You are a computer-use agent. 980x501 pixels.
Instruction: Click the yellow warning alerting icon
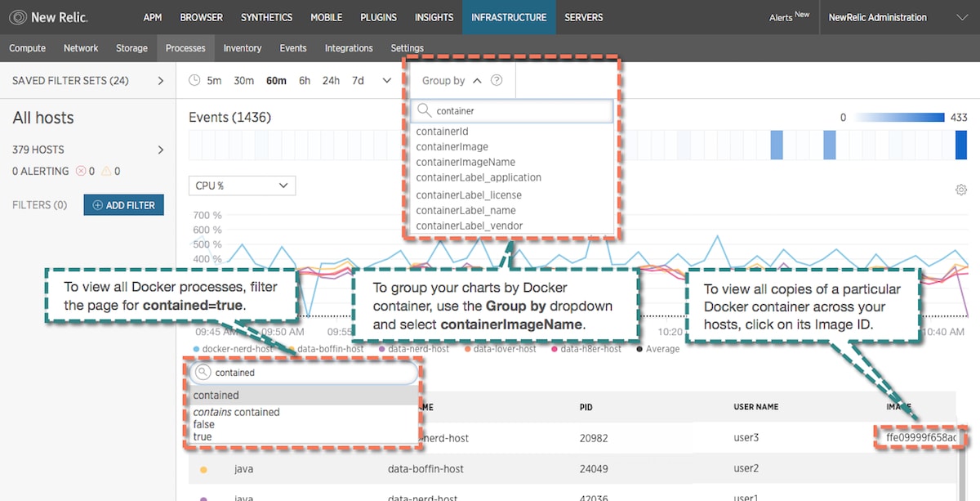pyautogui.click(x=106, y=171)
